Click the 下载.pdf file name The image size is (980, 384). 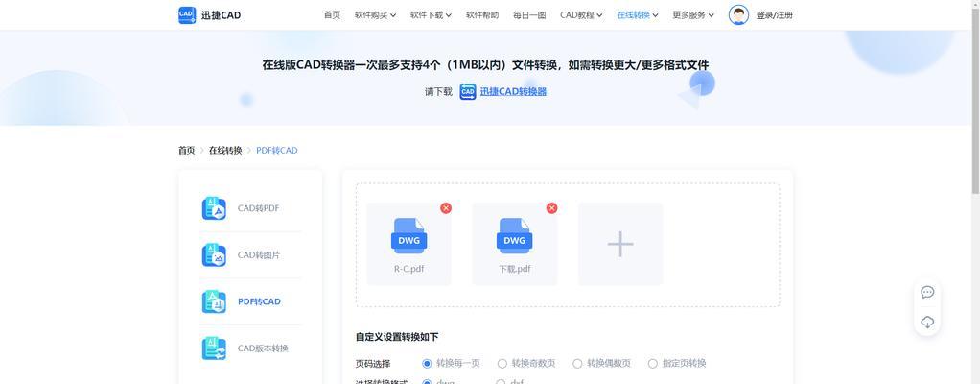click(x=515, y=269)
